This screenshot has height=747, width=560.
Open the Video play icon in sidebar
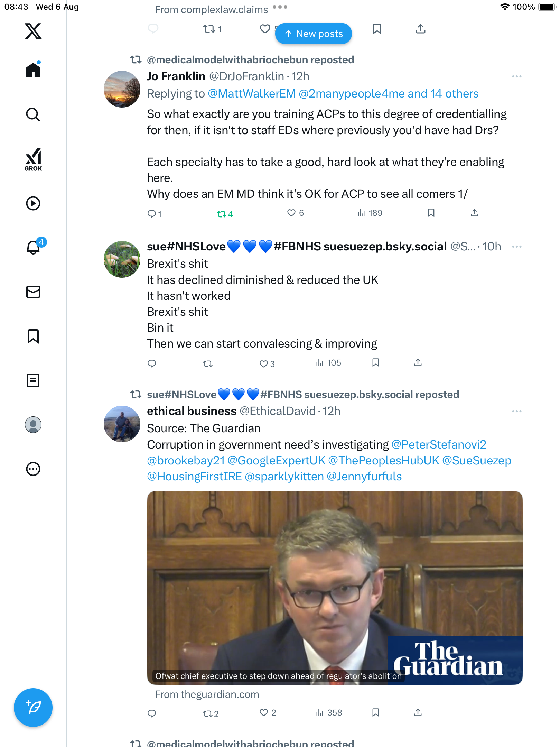point(33,203)
